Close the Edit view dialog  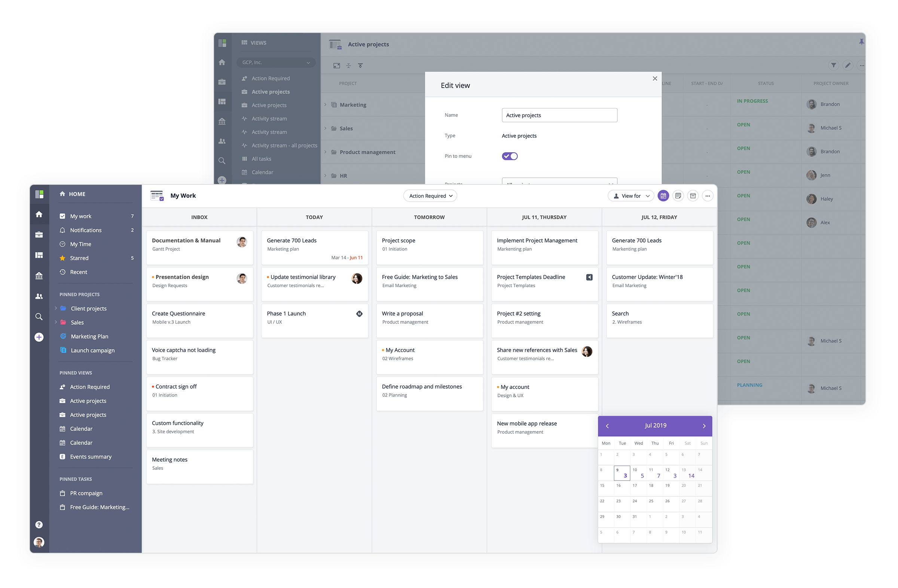(x=655, y=79)
